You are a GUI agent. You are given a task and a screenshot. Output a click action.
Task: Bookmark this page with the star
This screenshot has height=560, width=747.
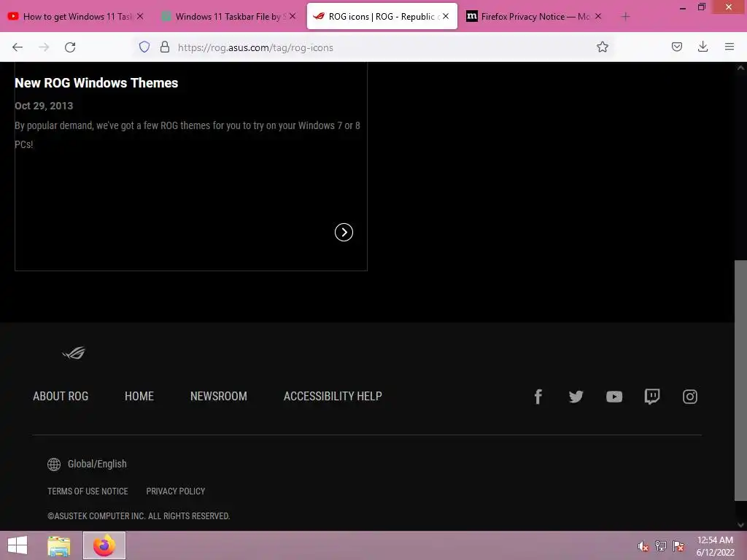602,47
